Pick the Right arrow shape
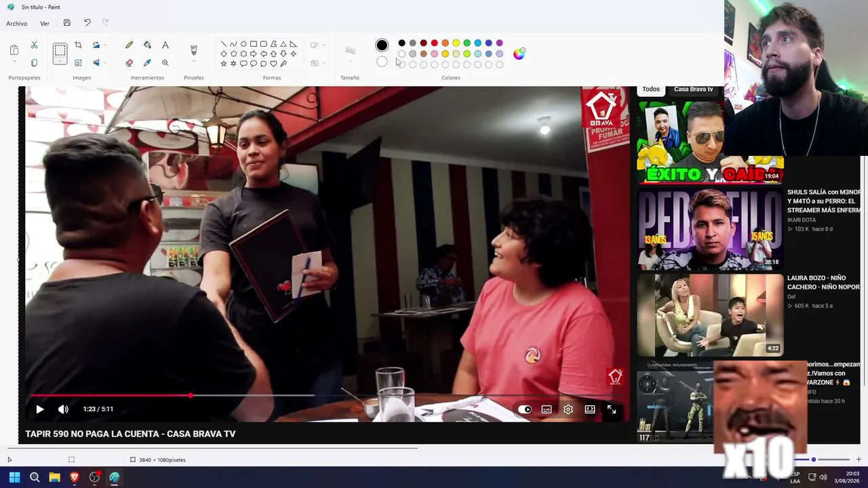 254,54
